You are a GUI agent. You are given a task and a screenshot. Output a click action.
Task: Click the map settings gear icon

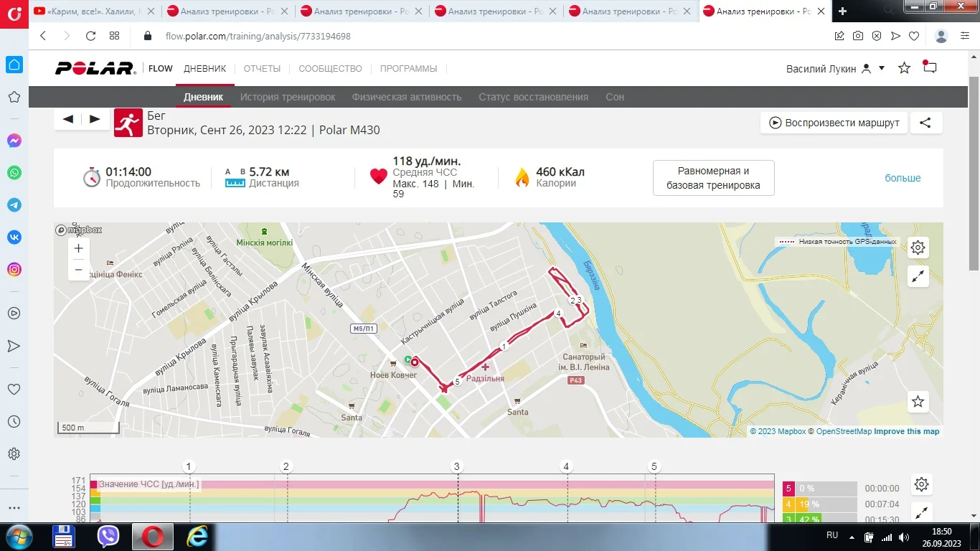click(918, 248)
